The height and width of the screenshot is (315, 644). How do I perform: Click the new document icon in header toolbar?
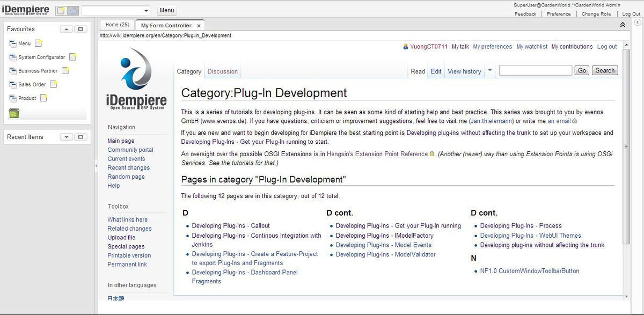tap(61, 10)
